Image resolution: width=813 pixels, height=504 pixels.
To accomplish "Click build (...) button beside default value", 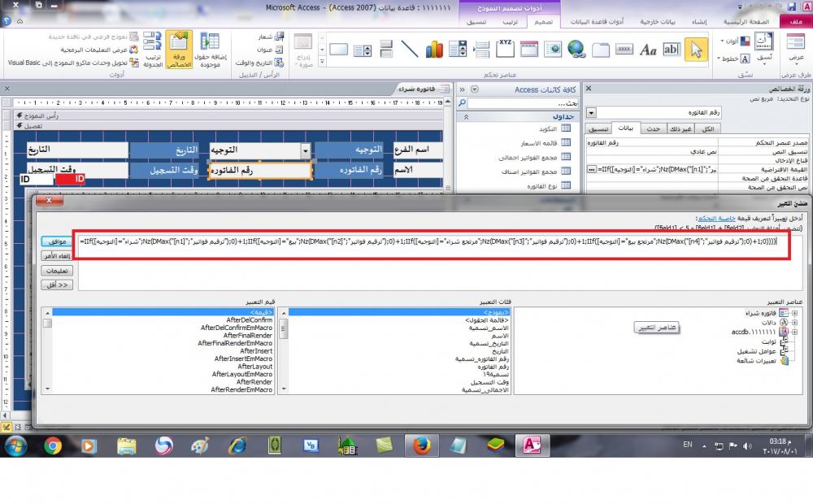I will (x=592, y=169).
